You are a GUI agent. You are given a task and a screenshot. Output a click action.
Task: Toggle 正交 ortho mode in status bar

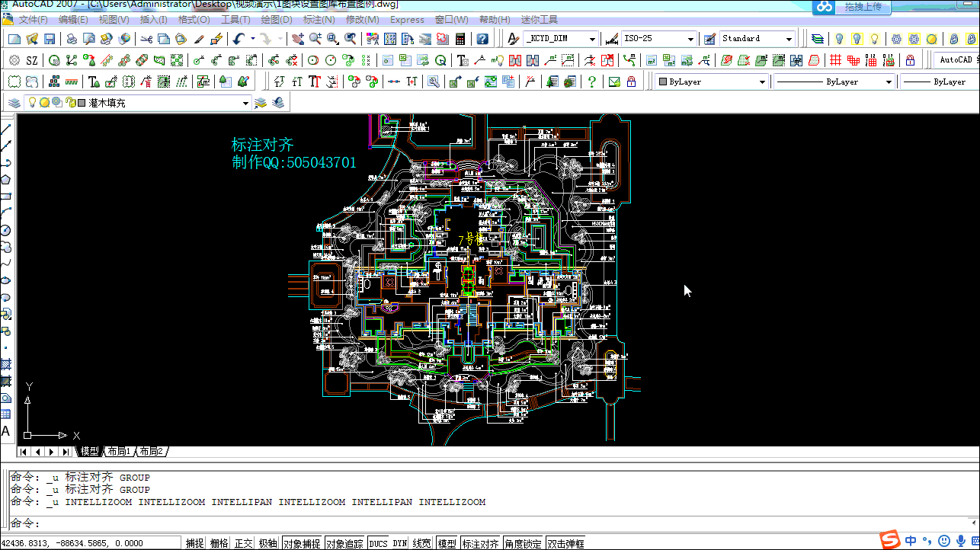243,543
